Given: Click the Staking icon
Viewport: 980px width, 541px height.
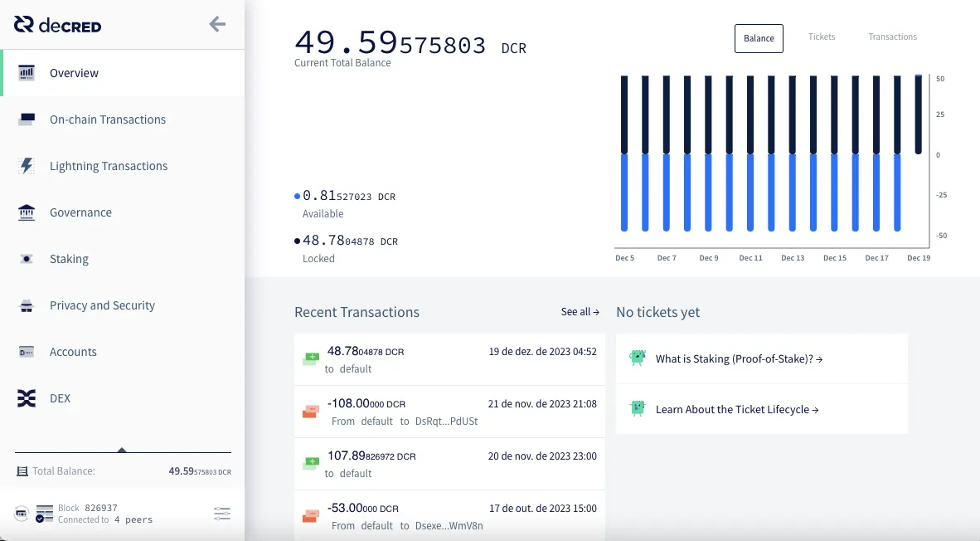Looking at the screenshot, I should tap(27, 259).
